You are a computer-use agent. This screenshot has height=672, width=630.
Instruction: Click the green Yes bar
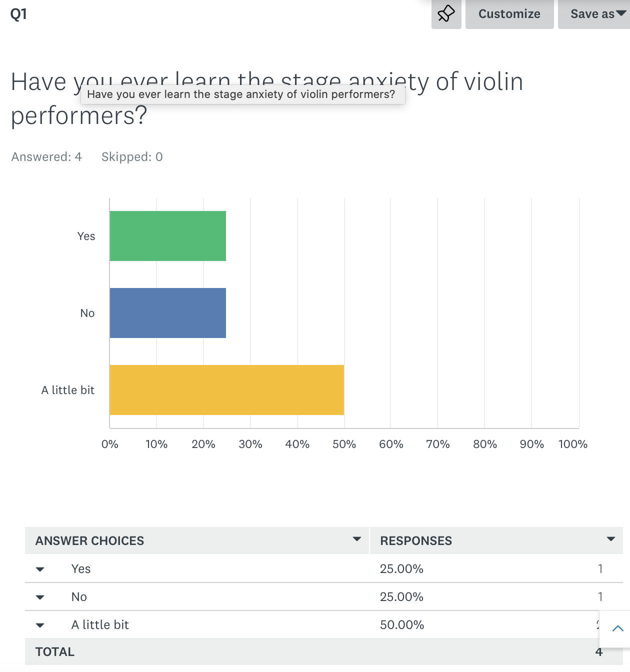(167, 236)
